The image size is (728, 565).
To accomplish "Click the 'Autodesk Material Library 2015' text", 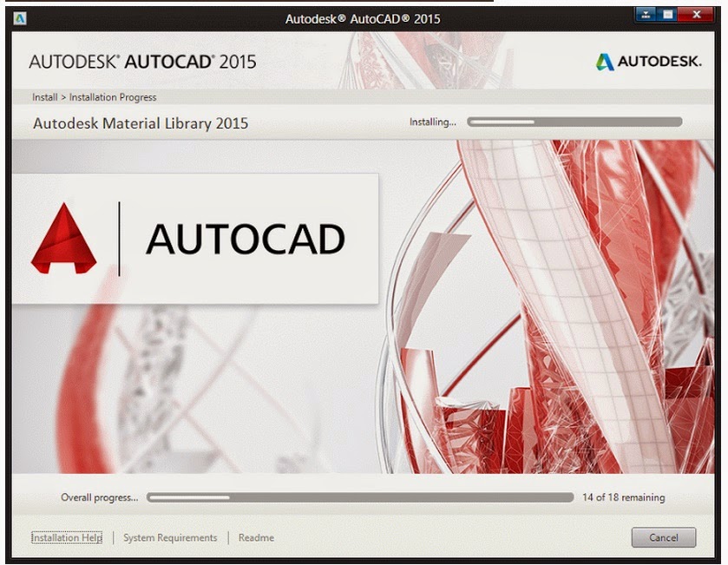I will [141, 123].
